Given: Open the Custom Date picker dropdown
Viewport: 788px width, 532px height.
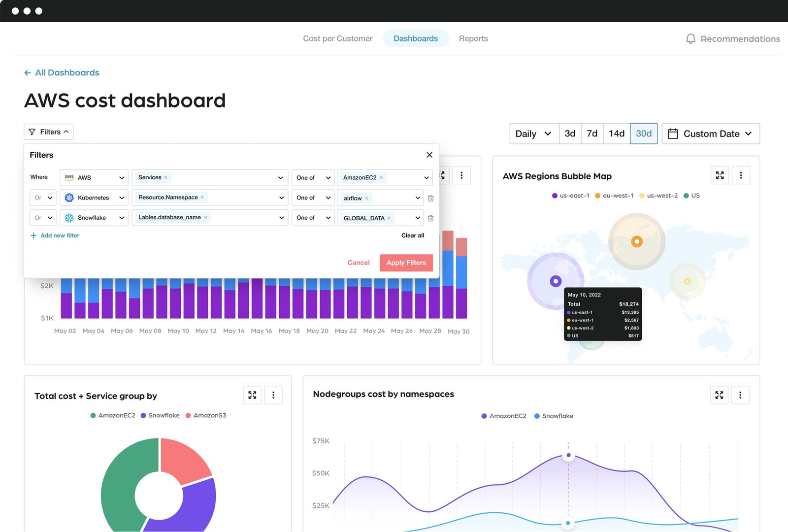Looking at the screenshot, I should point(711,133).
